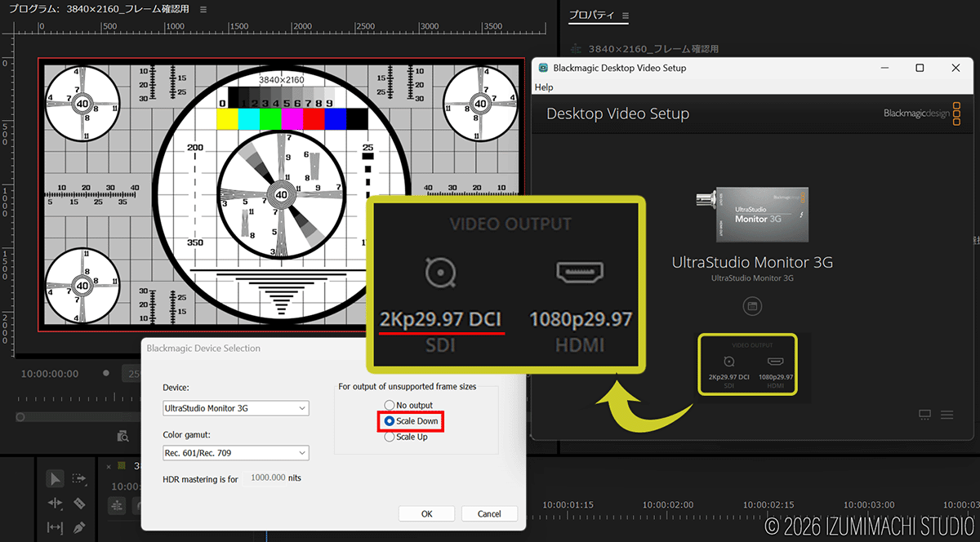The height and width of the screenshot is (542, 980).
Task: Select the Razor tool
Action: pyautogui.click(x=79, y=504)
